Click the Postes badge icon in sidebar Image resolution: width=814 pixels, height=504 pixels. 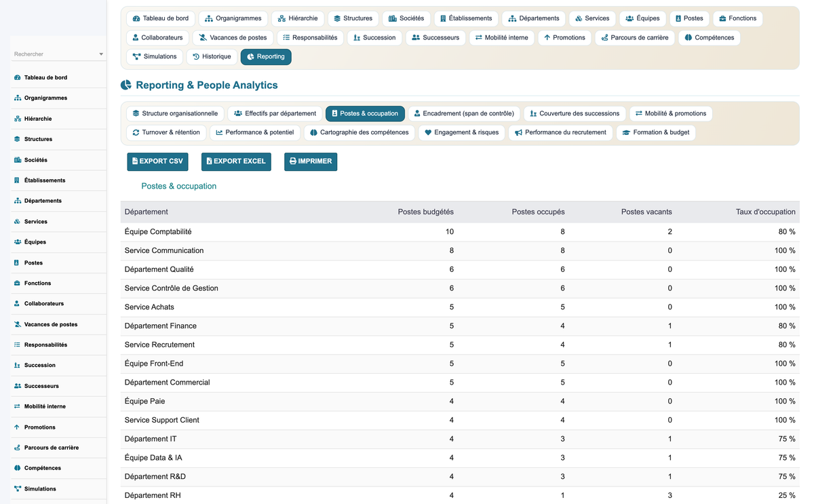(x=17, y=263)
